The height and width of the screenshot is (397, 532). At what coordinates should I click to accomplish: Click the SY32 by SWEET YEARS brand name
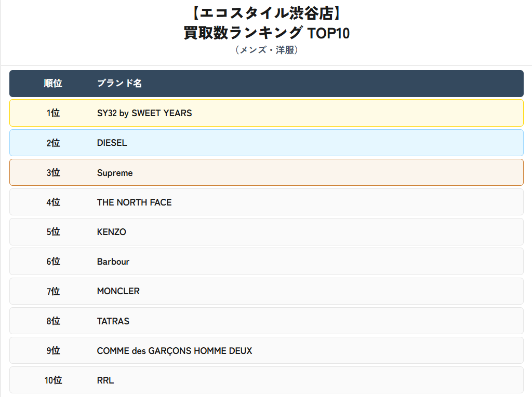(144, 113)
